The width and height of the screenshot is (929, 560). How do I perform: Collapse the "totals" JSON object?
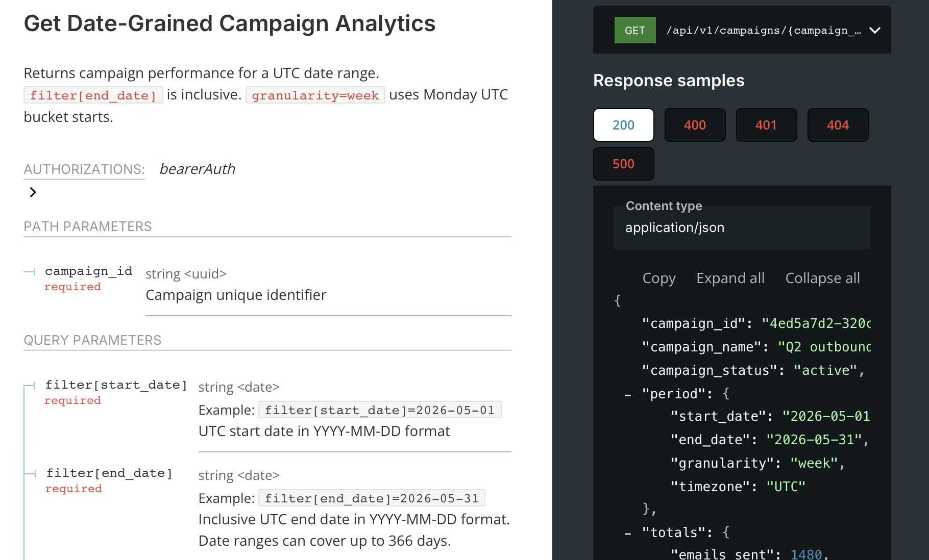[628, 533]
